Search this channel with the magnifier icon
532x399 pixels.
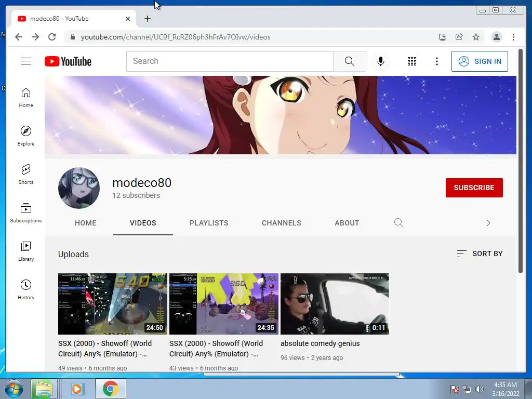tap(398, 223)
